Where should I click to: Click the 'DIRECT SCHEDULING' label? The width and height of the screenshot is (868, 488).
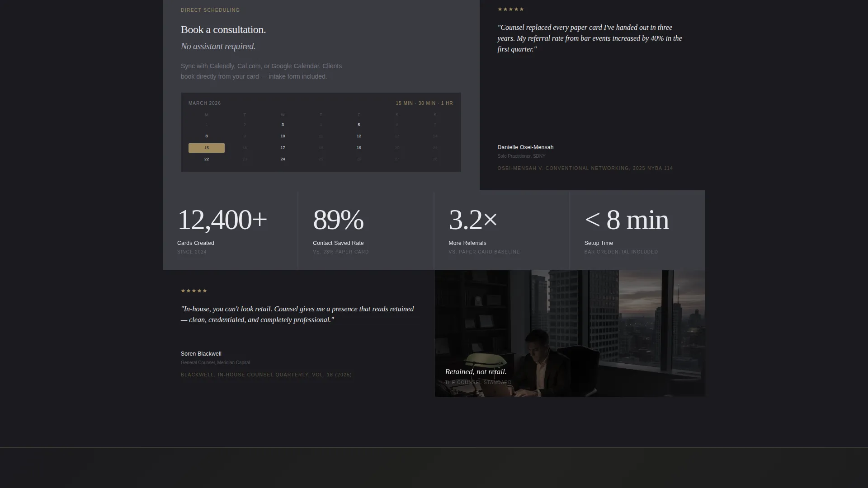pyautogui.click(x=210, y=10)
